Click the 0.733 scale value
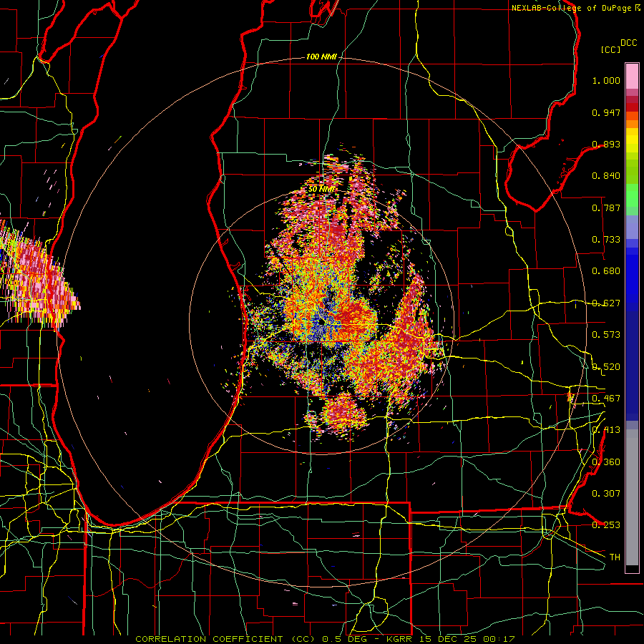Viewport: 644px width, 644px height. pos(606,240)
